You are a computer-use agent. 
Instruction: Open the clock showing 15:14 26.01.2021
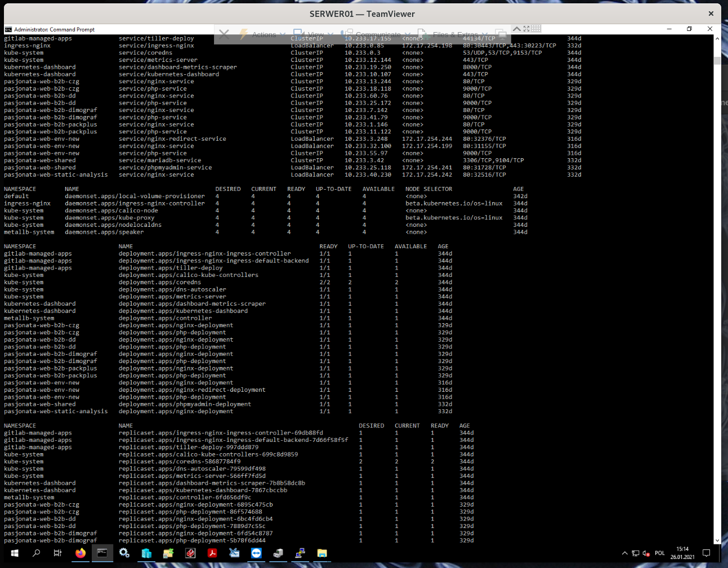coord(682,553)
